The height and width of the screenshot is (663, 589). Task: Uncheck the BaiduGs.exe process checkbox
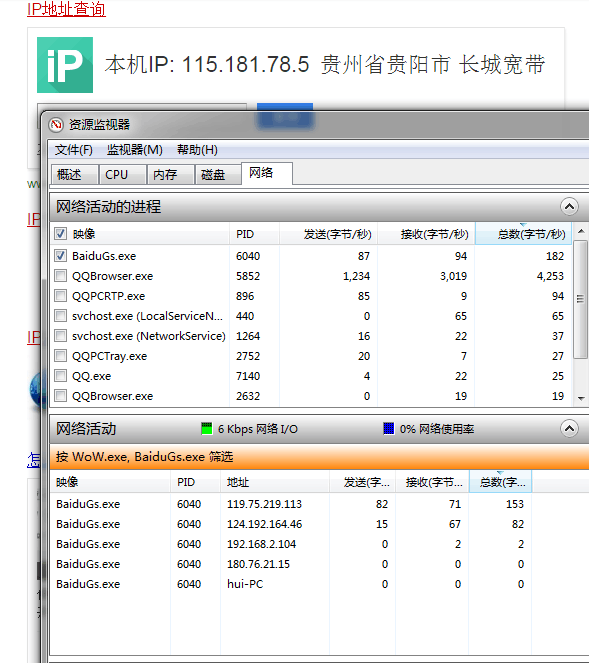[60, 256]
